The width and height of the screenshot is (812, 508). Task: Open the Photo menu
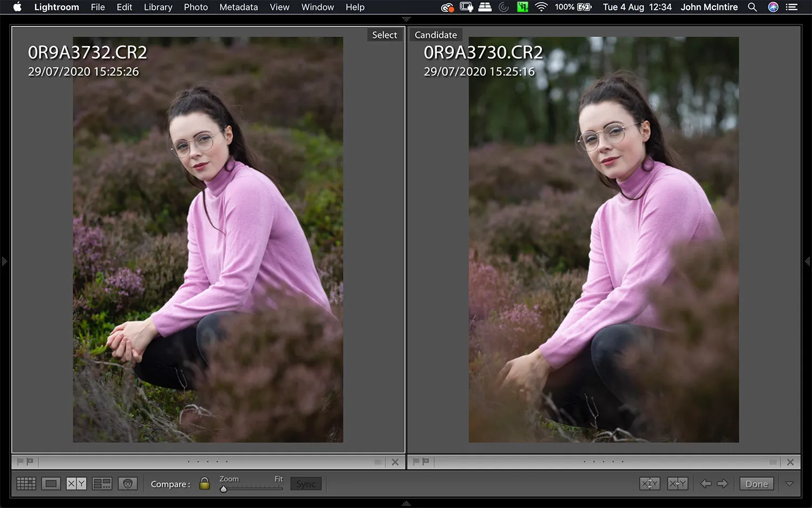(195, 7)
